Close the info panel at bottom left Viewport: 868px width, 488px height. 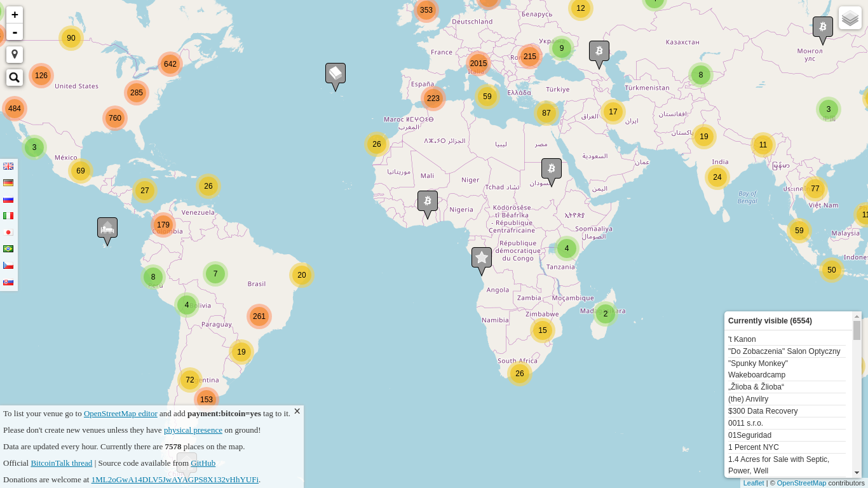click(297, 411)
